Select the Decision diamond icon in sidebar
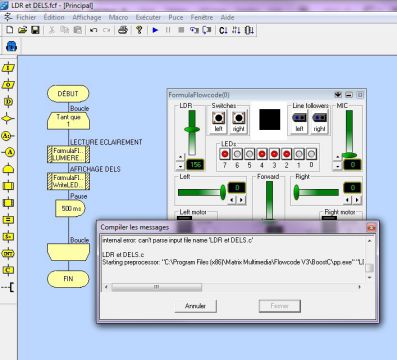The height and width of the screenshot is (360, 397). (x=8, y=118)
